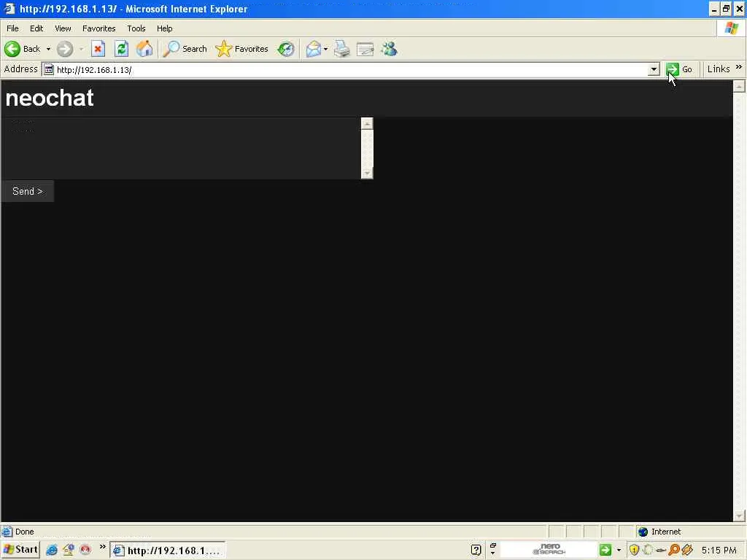Open the Nero Search dropdown arrow

(x=619, y=551)
